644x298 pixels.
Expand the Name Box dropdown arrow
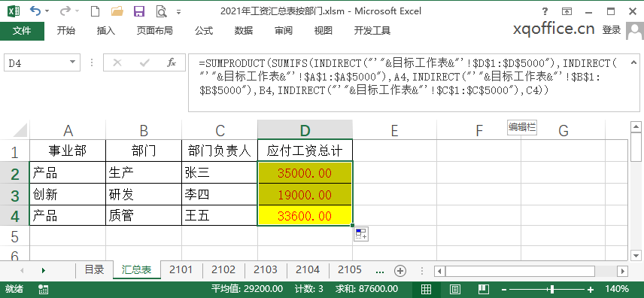click(x=73, y=62)
